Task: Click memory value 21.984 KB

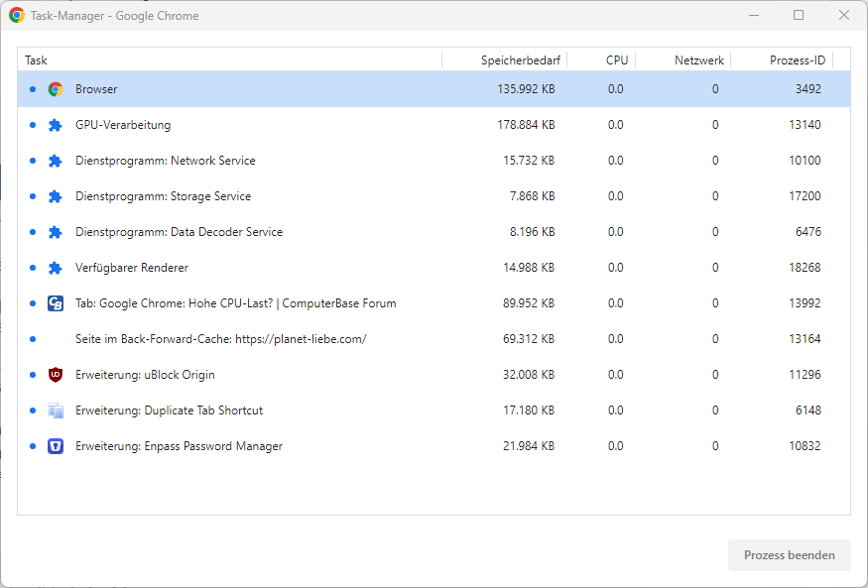Action: [x=529, y=446]
